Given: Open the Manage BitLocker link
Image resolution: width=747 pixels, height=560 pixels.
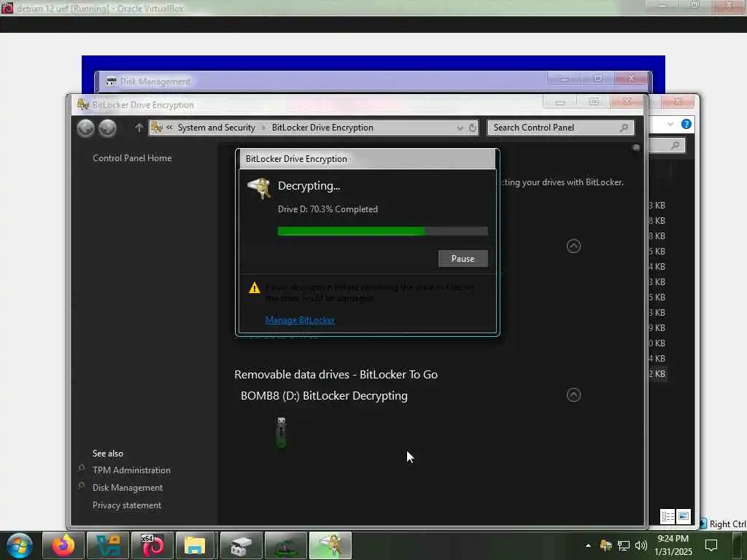Looking at the screenshot, I should pyautogui.click(x=300, y=320).
